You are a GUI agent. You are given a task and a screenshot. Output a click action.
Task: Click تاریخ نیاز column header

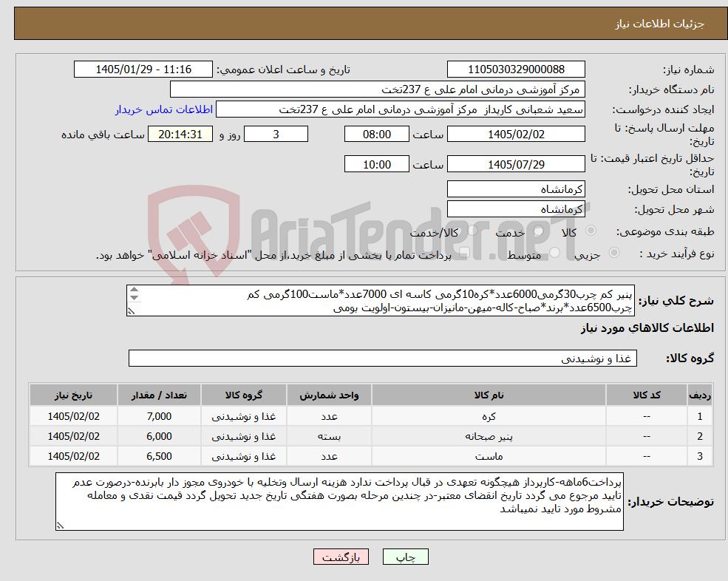tap(73, 395)
